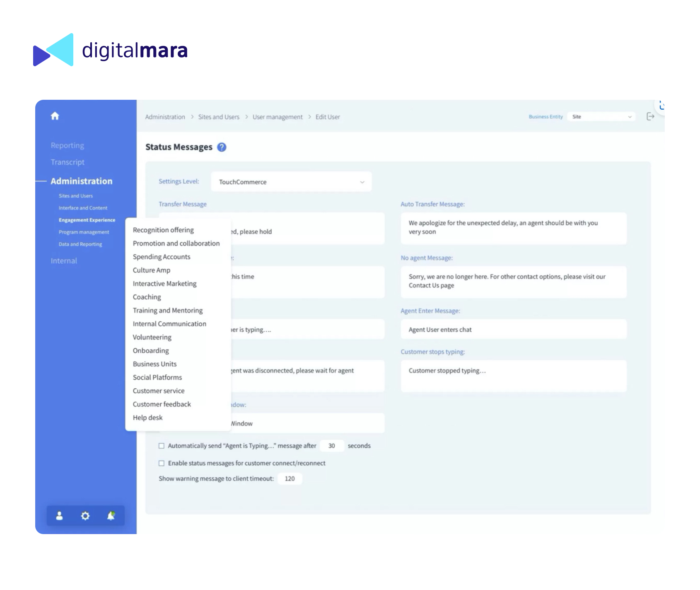Open notifications bell icon
This screenshot has width=700, height=590.
111,516
